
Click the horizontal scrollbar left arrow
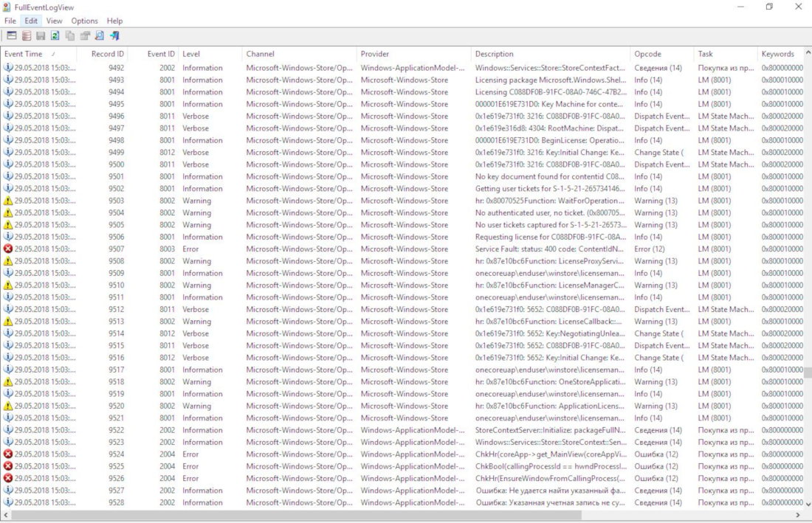pos(6,515)
